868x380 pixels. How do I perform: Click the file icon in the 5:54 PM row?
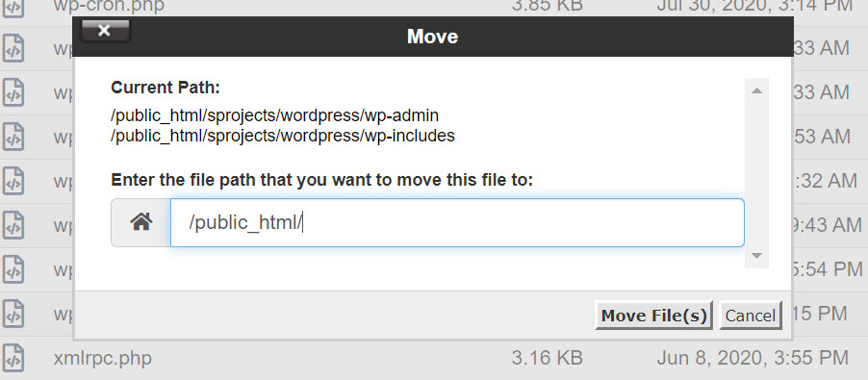tap(13, 269)
